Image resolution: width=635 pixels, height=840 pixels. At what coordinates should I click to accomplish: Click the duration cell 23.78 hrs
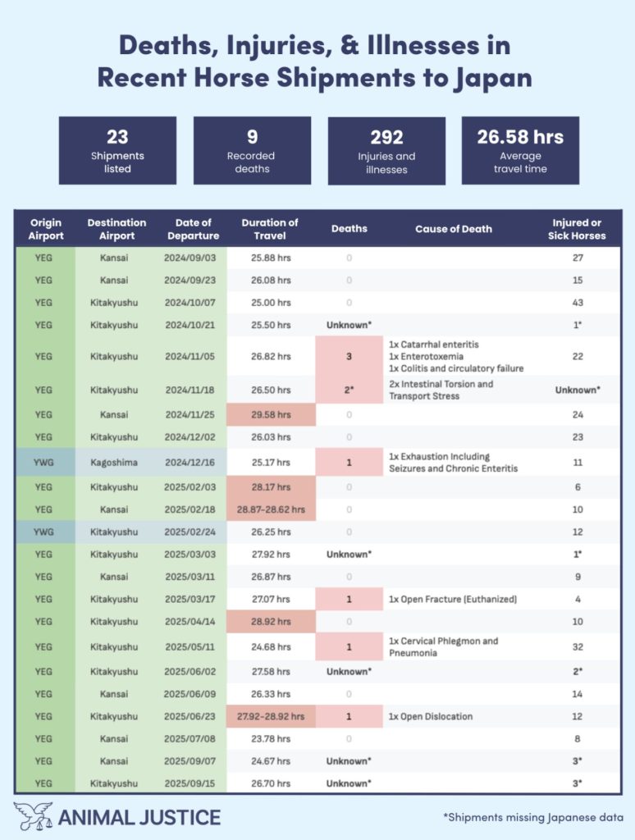(271, 739)
